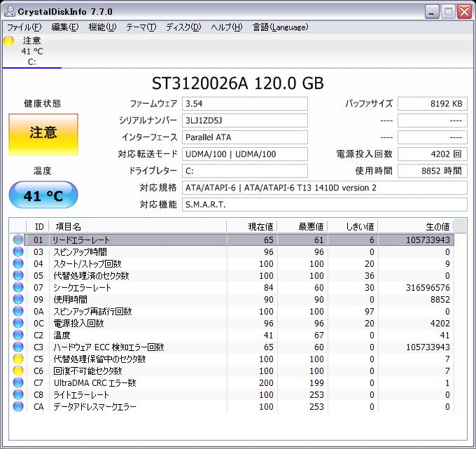Click yellow status orb for 回復不可能セクタ数
Image resolution: width=476 pixels, height=449 pixels.
tap(18, 371)
